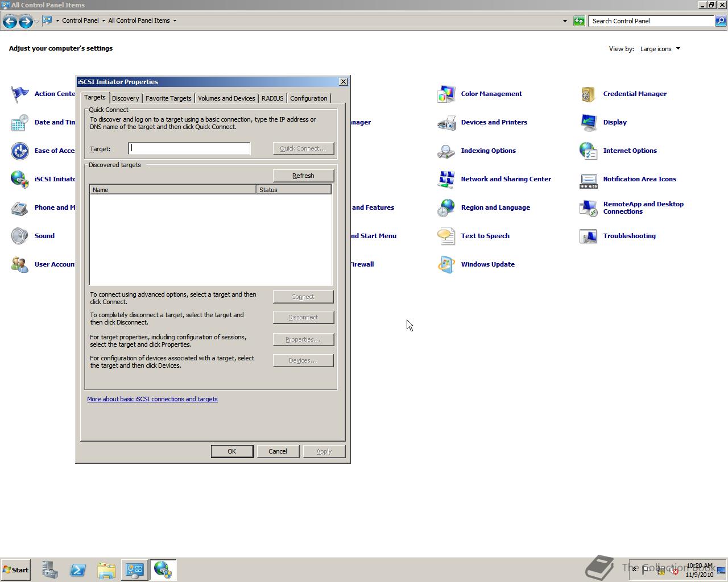This screenshot has width=728, height=582.
Task: Open the View by Large icons dropdown
Action: click(660, 49)
